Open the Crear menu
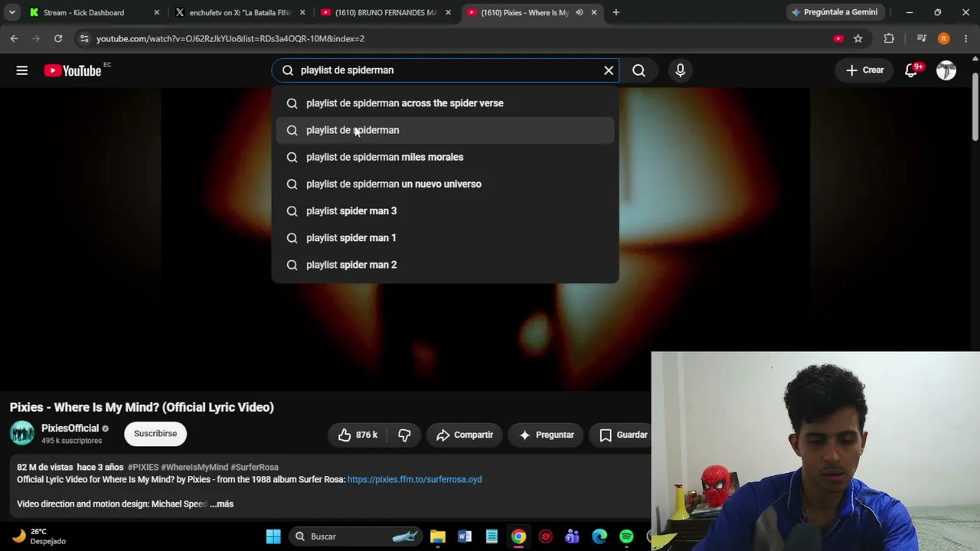 coord(865,70)
